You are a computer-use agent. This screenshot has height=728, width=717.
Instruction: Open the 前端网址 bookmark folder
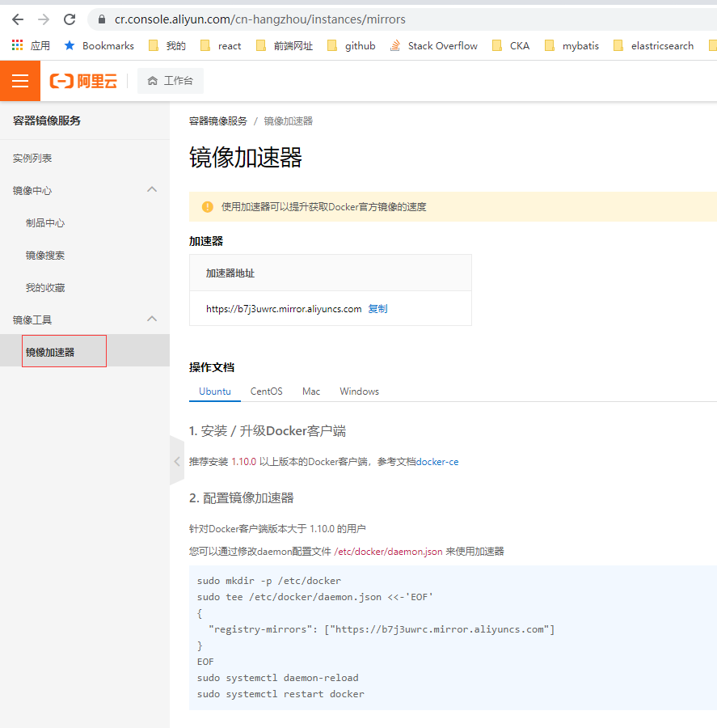tap(285, 45)
